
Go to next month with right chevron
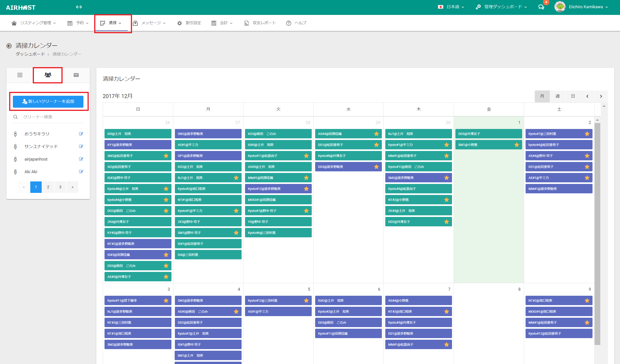pos(601,96)
